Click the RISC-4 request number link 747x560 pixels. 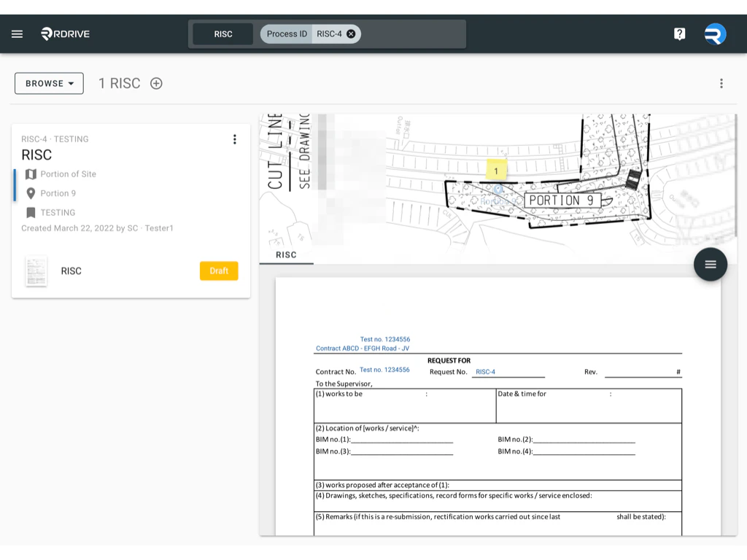[x=485, y=372]
